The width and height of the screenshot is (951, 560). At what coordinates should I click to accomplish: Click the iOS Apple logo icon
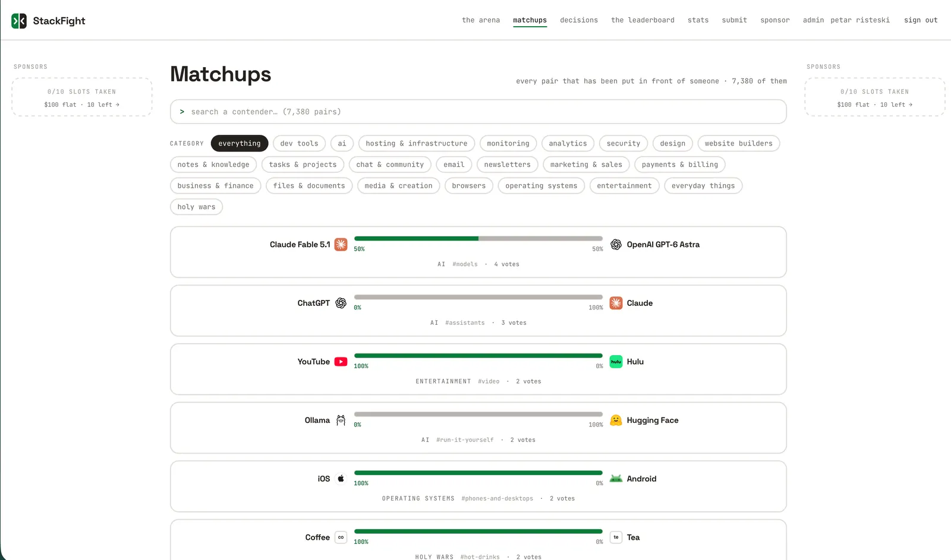(x=341, y=479)
